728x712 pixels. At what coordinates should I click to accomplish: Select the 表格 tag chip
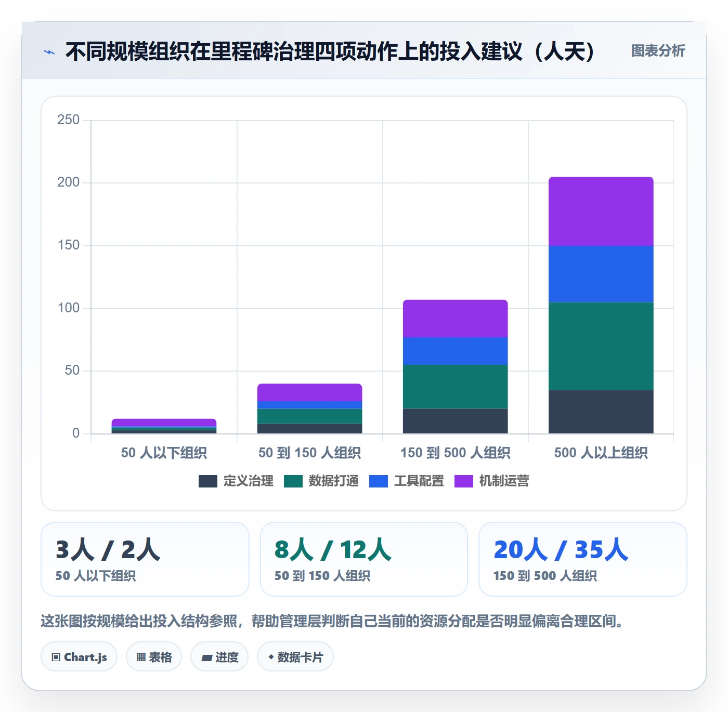click(154, 657)
